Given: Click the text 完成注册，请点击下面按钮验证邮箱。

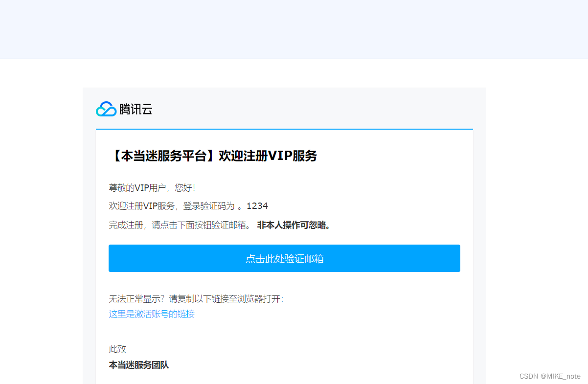Looking at the screenshot, I should click(x=181, y=226).
